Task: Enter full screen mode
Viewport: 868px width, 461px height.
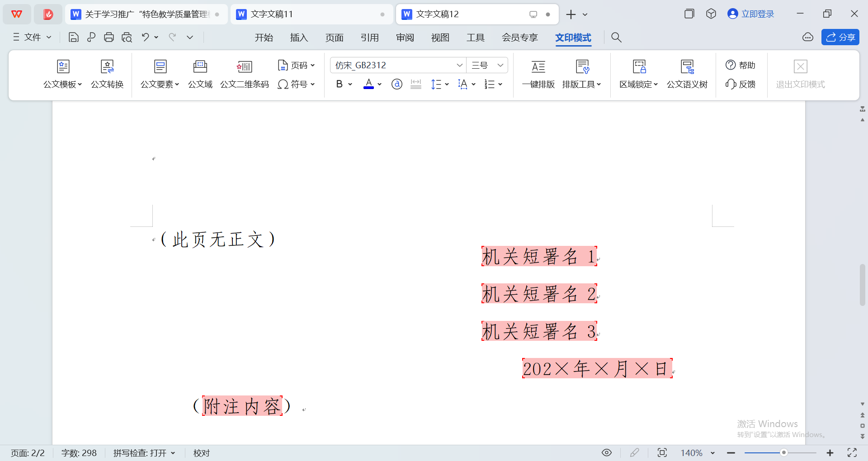Action: point(852,452)
